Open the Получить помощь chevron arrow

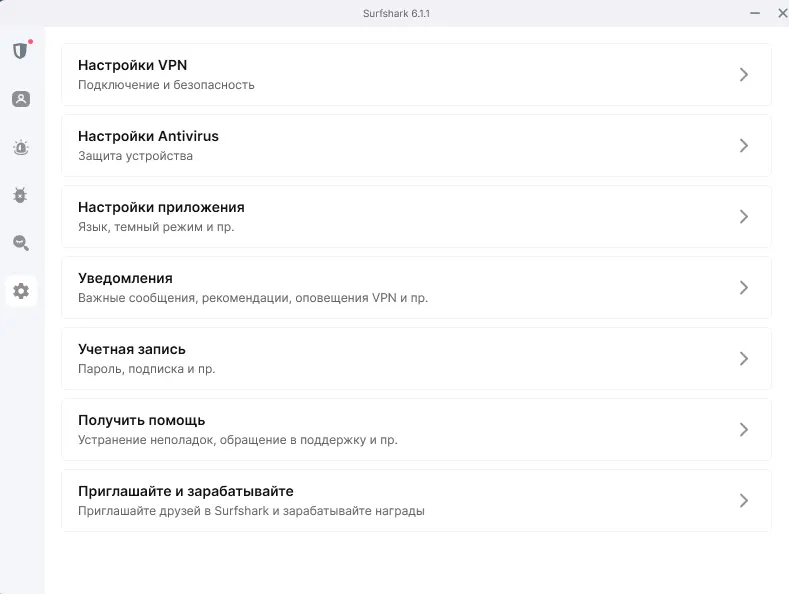click(x=743, y=430)
